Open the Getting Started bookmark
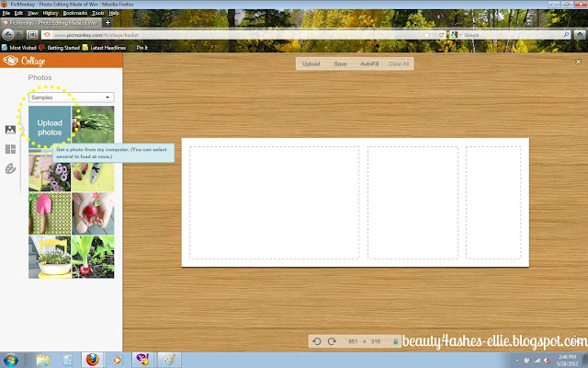The width and height of the screenshot is (588, 368). click(60, 48)
